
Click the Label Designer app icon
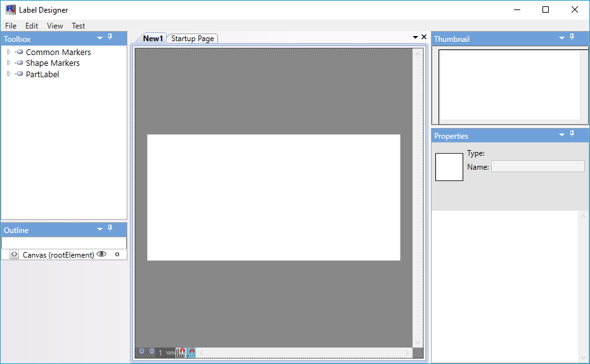[11, 9]
